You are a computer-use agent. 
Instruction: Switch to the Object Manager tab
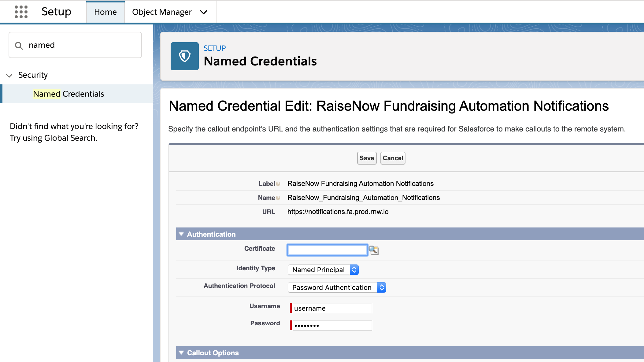pos(162,12)
